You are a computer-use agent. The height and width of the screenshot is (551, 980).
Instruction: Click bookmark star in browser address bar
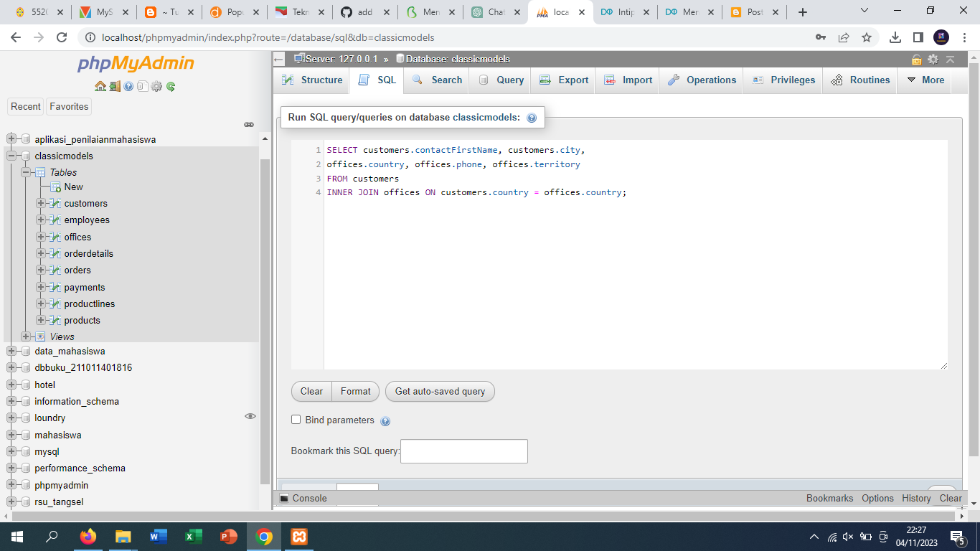coord(867,37)
